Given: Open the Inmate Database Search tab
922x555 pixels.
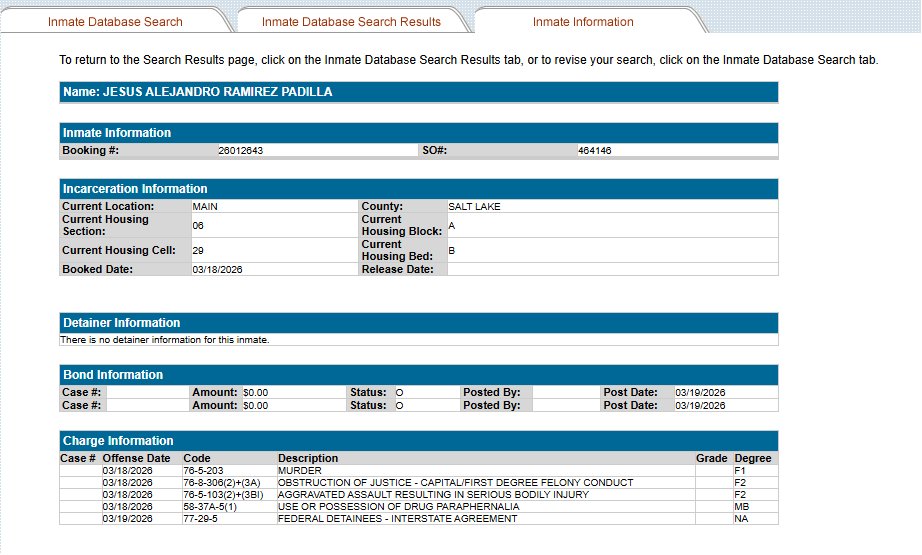Looking at the screenshot, I should tap(115, 22).
